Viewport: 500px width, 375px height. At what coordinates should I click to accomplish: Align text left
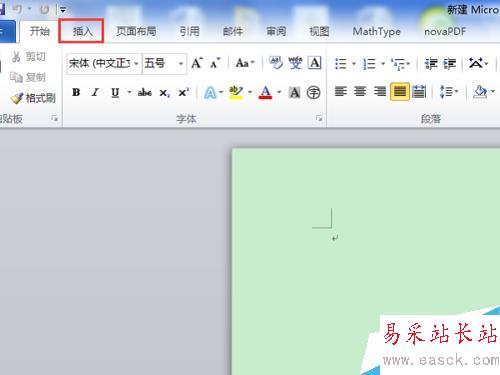coord(341,91)
